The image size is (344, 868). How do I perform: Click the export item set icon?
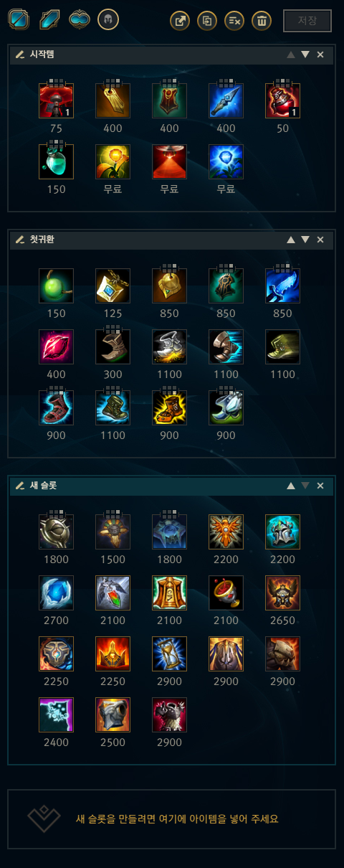pyautogui.click(x=180, y=21)
